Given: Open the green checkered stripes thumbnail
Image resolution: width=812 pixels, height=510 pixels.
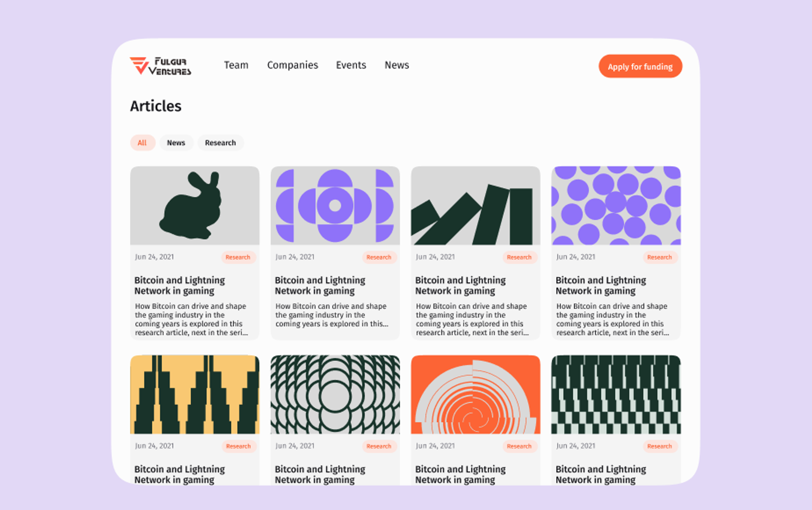Looking at the screenshot, I should point(616,394).
